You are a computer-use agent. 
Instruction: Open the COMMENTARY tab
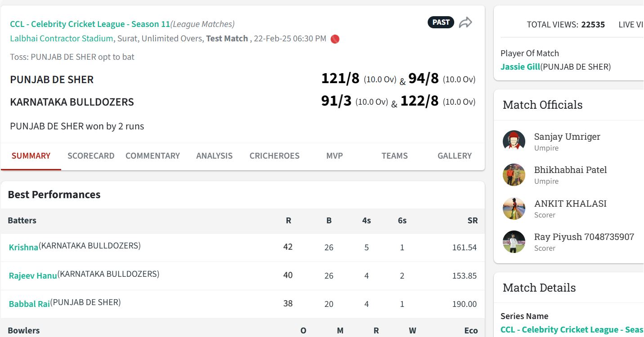(152, 155)
